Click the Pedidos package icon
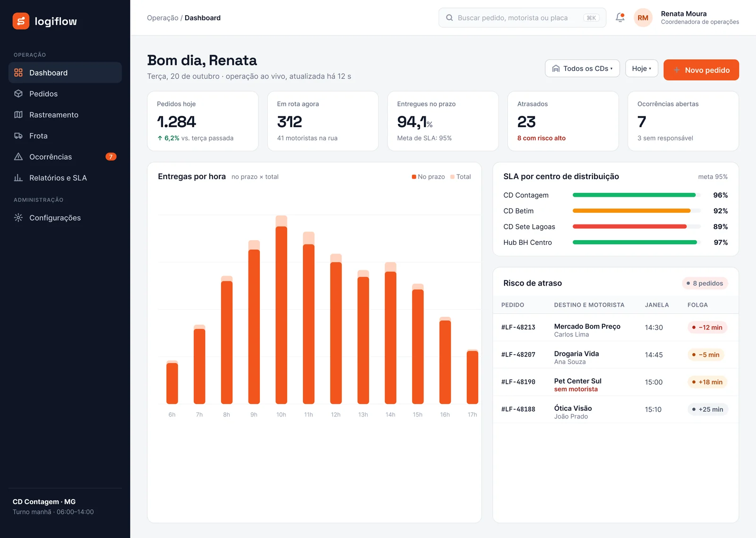This screenshot has height=538, width=756. (x=18, y=94)
